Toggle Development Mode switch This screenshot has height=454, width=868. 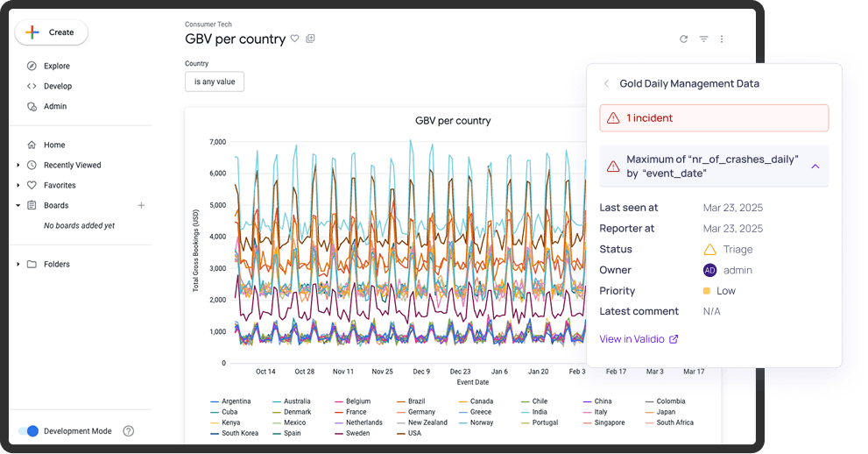(x=29, y=431)
